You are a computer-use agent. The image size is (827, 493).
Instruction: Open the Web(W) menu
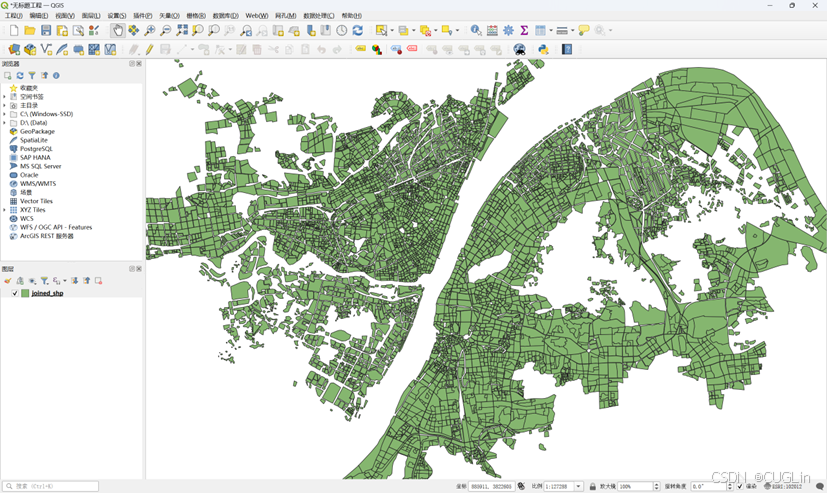[x=257, y=16]
